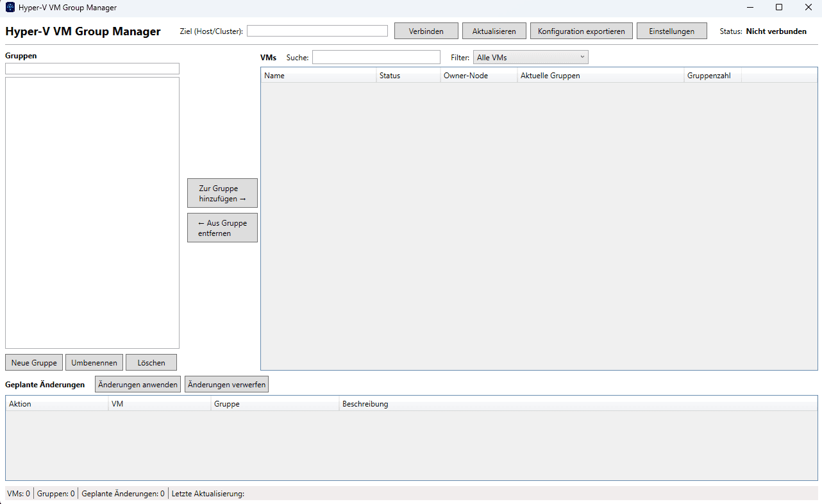
Task: Click the VM column header in Geplante Änderungen
Action: (160, 404)
